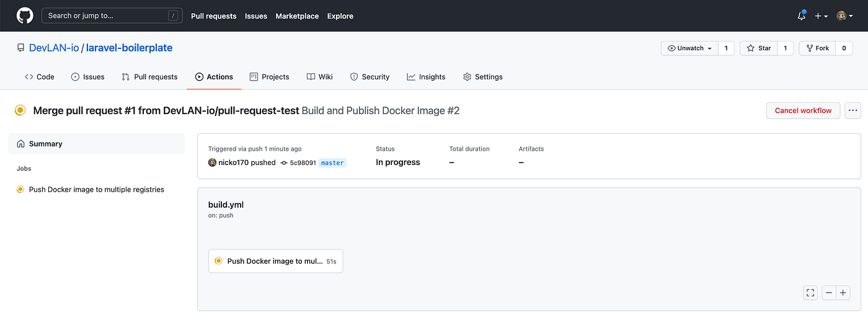Focus the Search or jump to field
This screenshot has height=328, width=868.
point(105,16)
